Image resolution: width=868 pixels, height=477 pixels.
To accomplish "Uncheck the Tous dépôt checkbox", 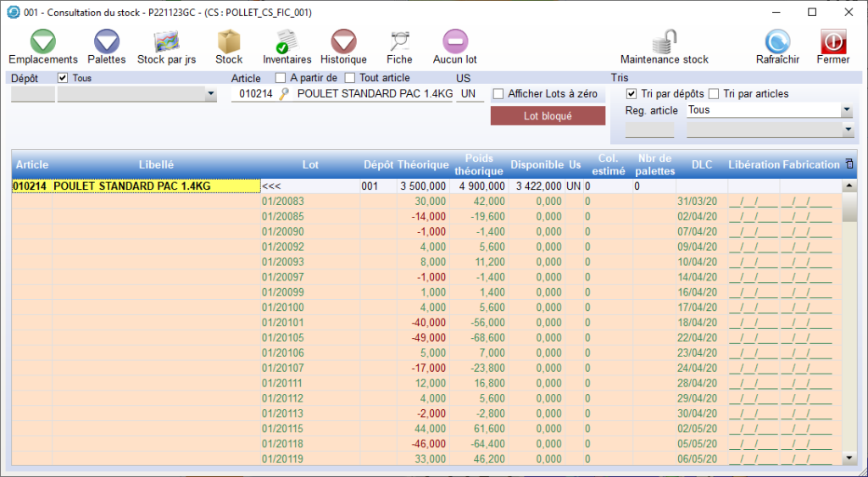I will coord(63,78).
